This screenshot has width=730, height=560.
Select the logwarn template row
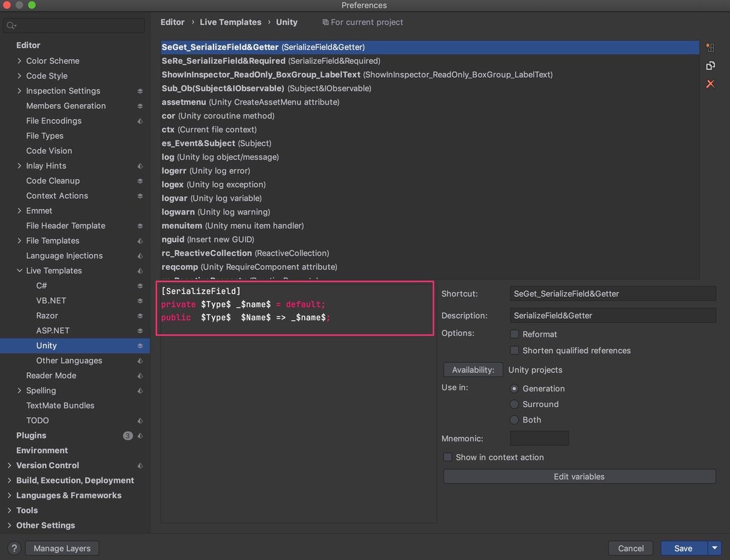(430, 212)
